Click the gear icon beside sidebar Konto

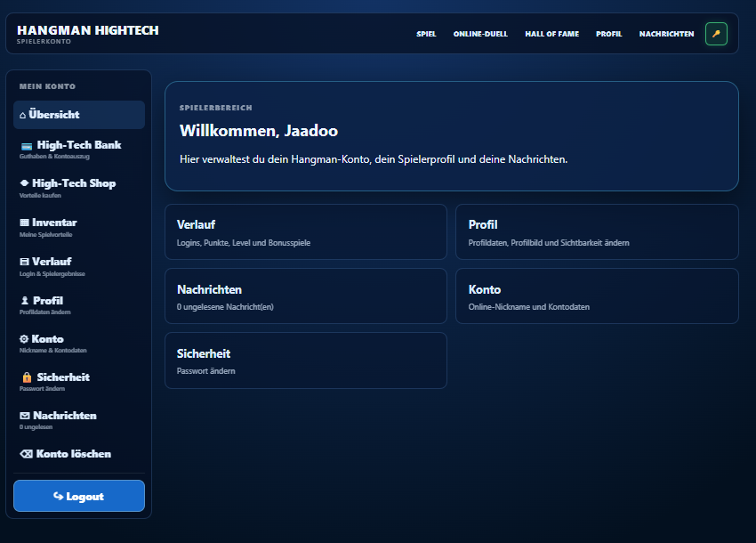[24, 339]
